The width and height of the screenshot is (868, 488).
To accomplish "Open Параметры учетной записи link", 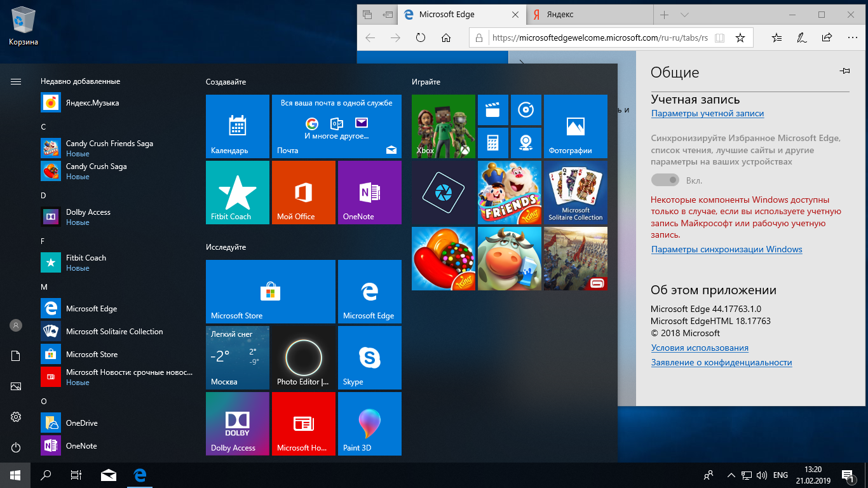I will tap(707, 114).
